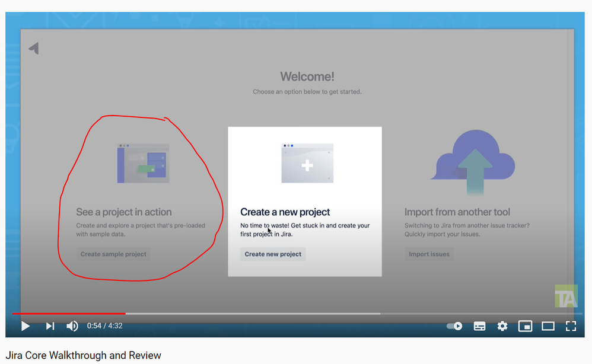Image resolution: width=592 pixels, height=364 pixels.
Task: Click Create sample project button
Action: point(113,254)
